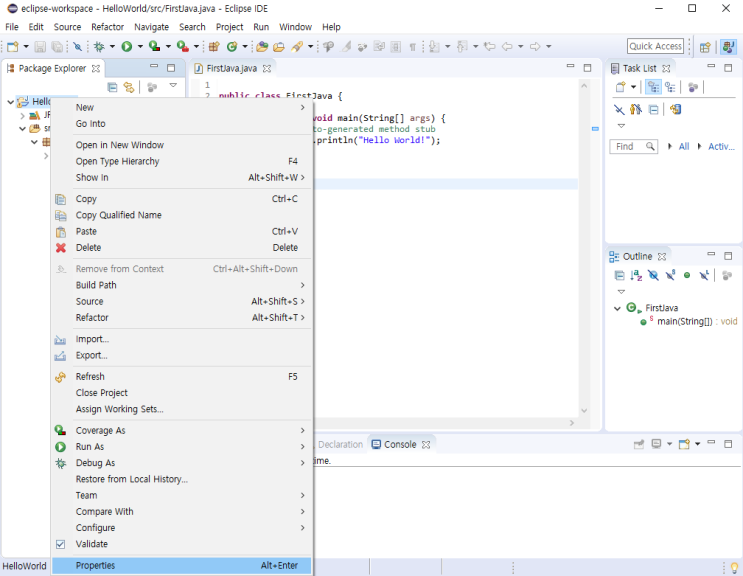Choose Refresh from the context menu
The image size is (743, 576).
(x=90, y=377)
